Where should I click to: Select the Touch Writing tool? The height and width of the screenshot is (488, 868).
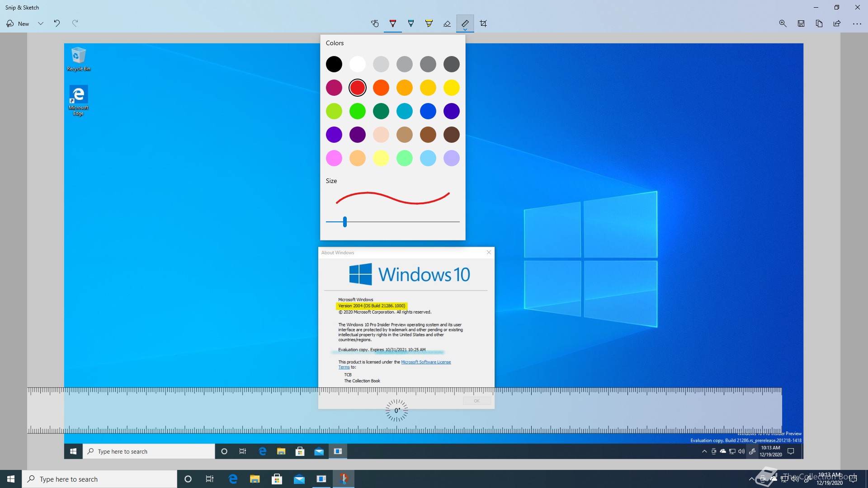coord(375,23)
